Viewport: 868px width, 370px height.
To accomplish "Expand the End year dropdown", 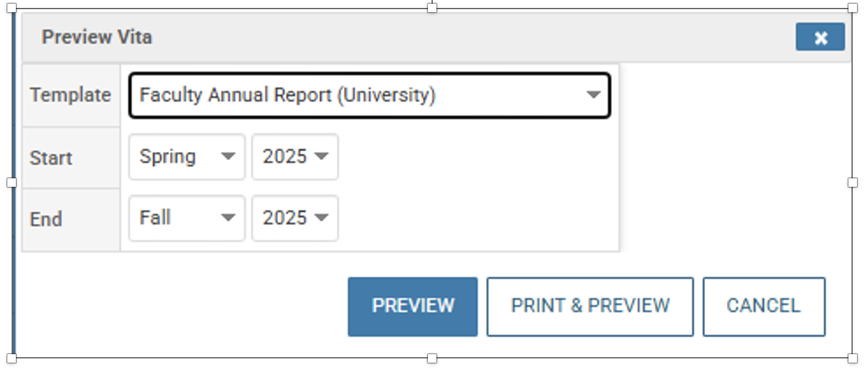I will (295, 218).
